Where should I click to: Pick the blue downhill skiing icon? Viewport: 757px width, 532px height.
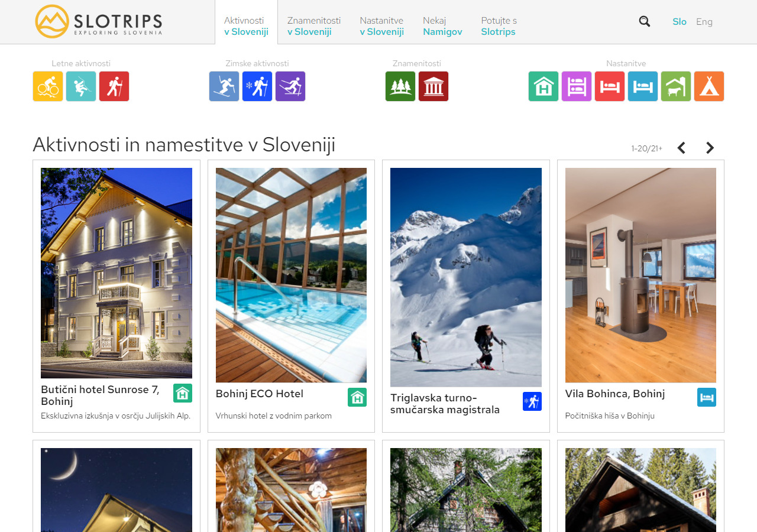coord(224,86)
